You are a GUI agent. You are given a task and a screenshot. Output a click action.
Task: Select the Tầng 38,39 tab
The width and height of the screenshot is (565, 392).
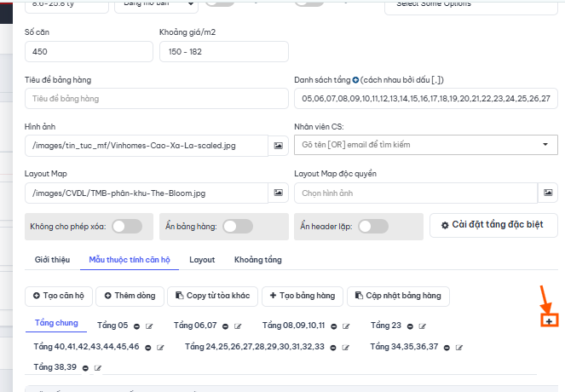pos(55,367)
